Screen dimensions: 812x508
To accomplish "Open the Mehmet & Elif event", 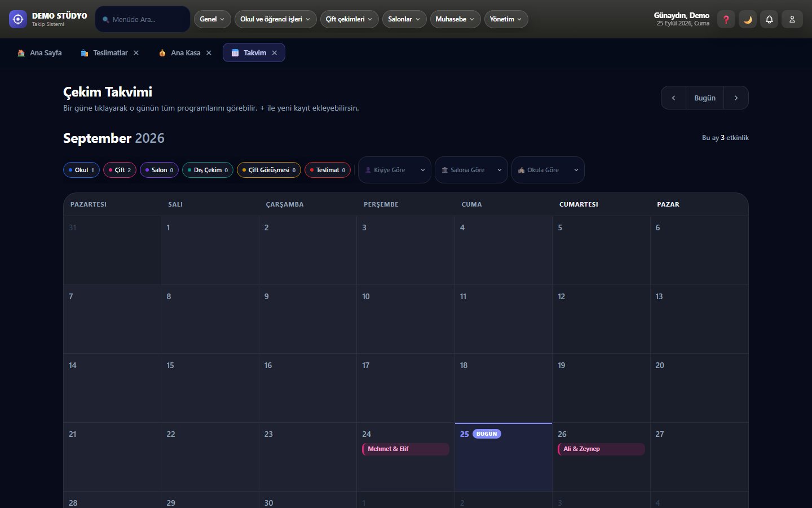I will [405, 449].
